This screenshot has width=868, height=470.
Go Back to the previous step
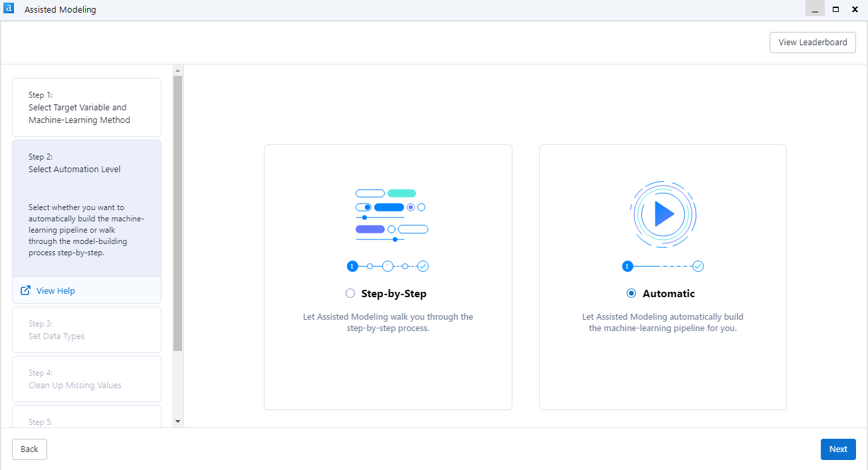29,449
